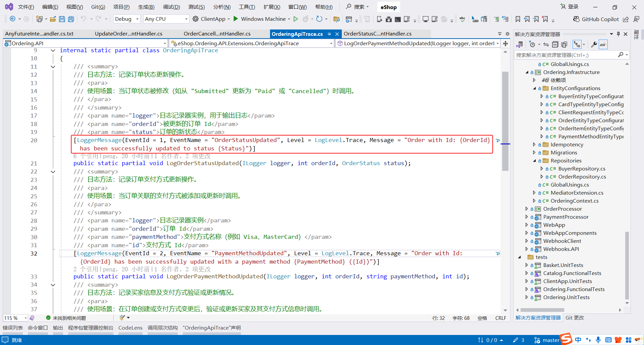The width and height of the screenshot is (644, 345).
Task: Click the editor vertical scrollbar thumb
Action: (x=505, y=121)
